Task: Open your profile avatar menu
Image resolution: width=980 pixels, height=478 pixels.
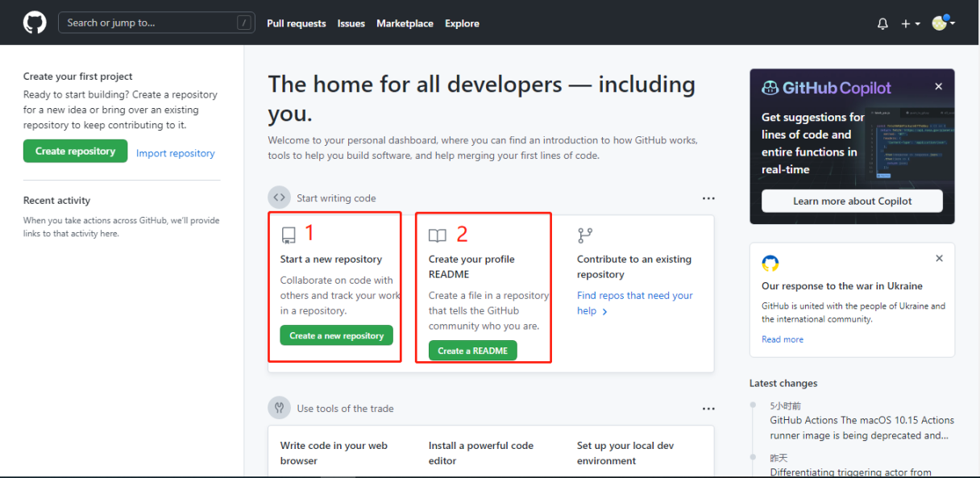Action: pyautogui.click(x=940, y=23)
